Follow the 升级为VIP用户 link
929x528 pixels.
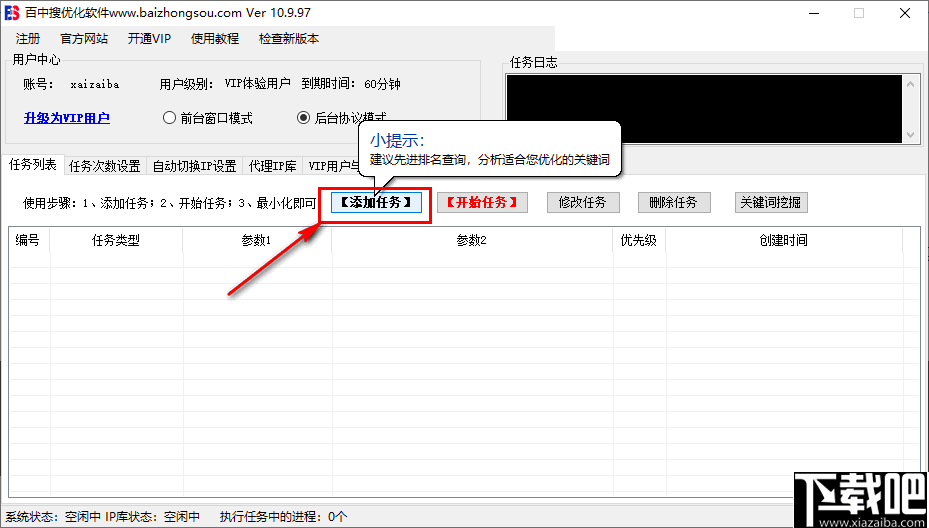click(67, 119)
